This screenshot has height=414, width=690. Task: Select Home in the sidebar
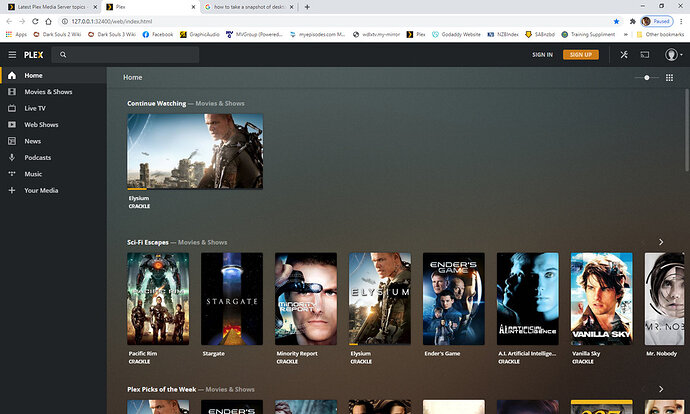[x=53, y=75]
